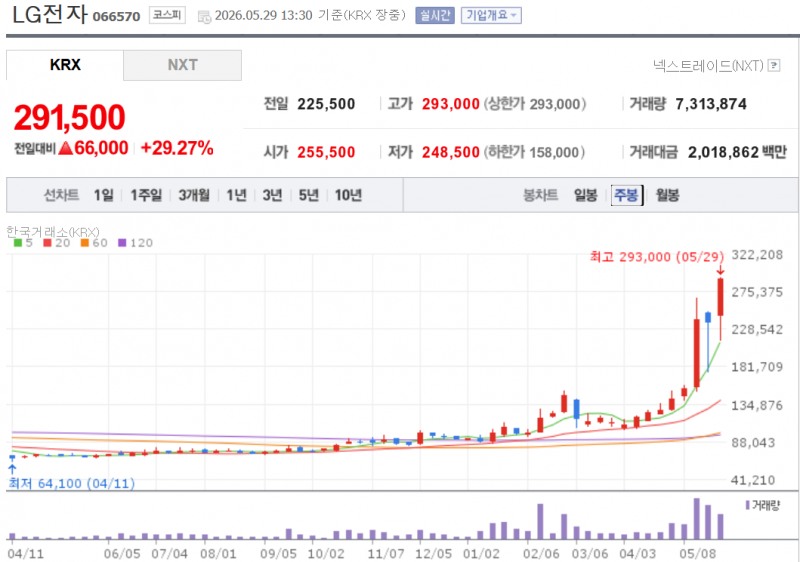Click the 상한가 293,000 text
This screenshot has height=562, width=800.
click(x=535, y=104)
